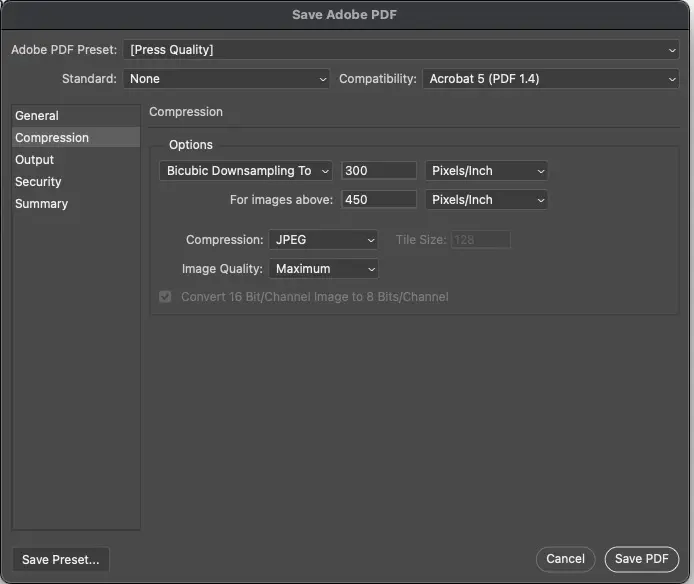
Task: Open the Pixels/Inch dropdown beside 300
Action: tap(486, 171)
